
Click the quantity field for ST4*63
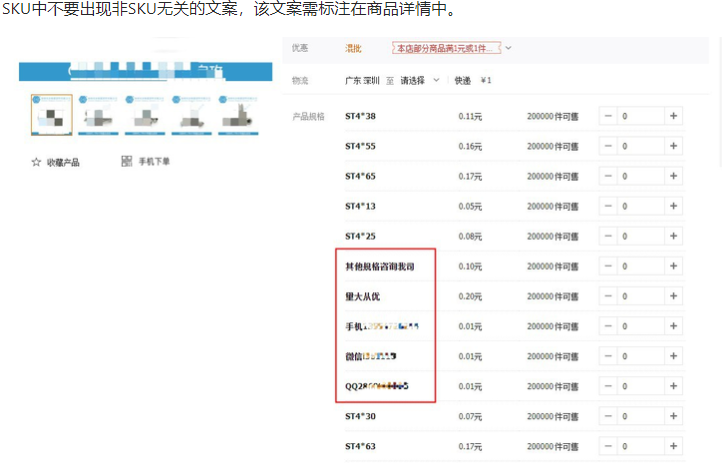(640, 446)
